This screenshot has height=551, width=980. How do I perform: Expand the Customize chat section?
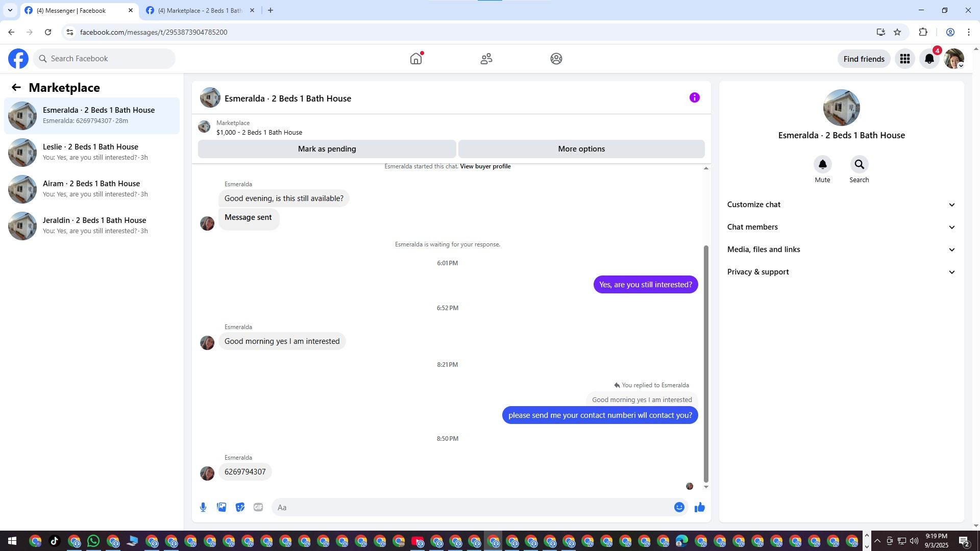tap(841, 205)
